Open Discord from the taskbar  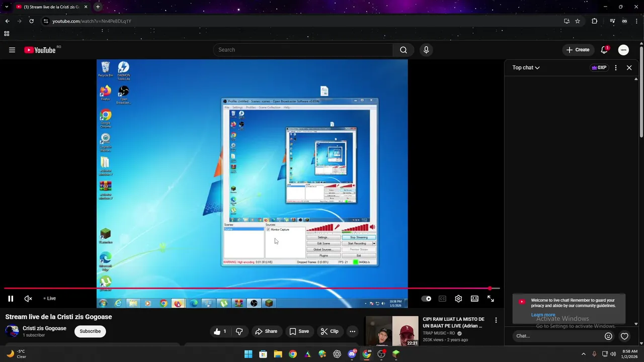[x=352, y=354]
